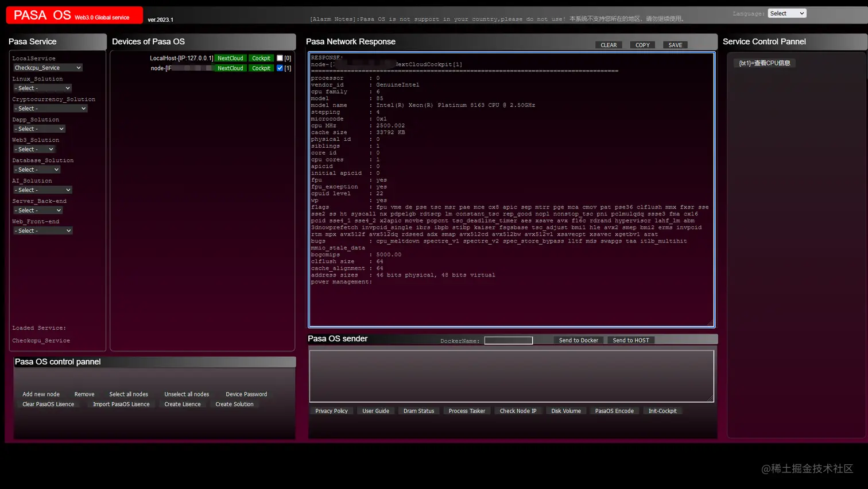The image size is (868, 489).
Task: Run Init-Cockpit
Action: (662, 411)
